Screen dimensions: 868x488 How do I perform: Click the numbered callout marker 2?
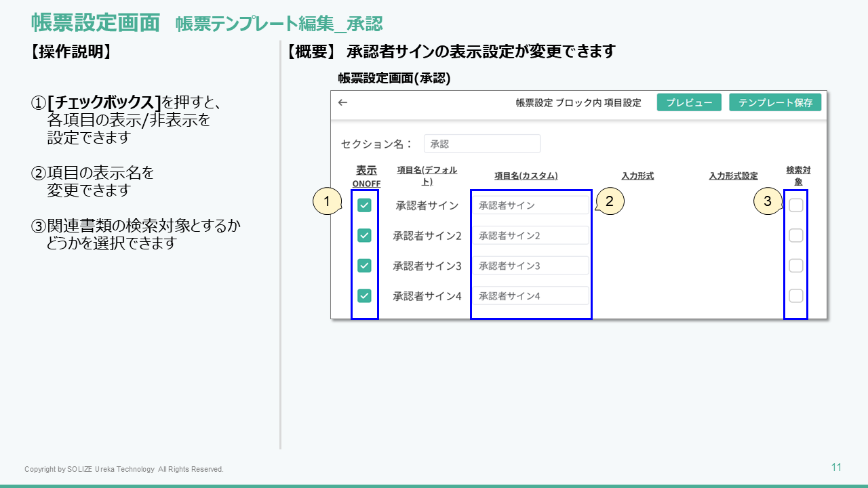click(610, 201)
